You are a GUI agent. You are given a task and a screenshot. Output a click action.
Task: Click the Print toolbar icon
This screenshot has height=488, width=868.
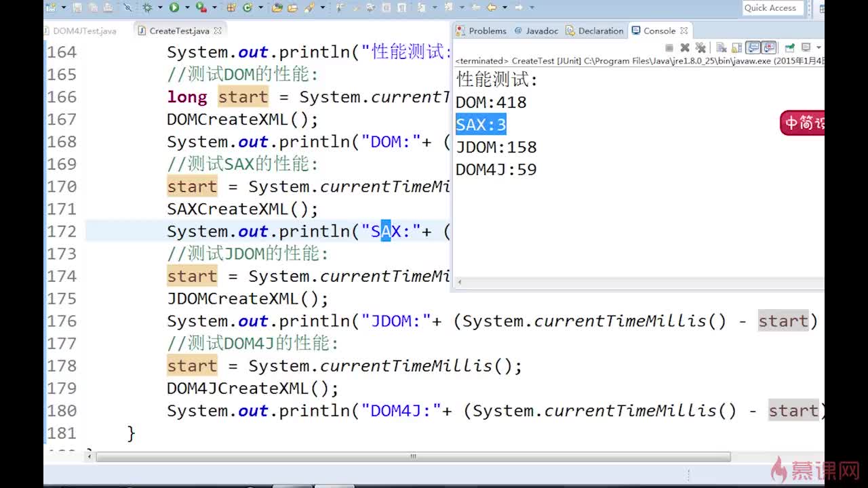[107, 8]
